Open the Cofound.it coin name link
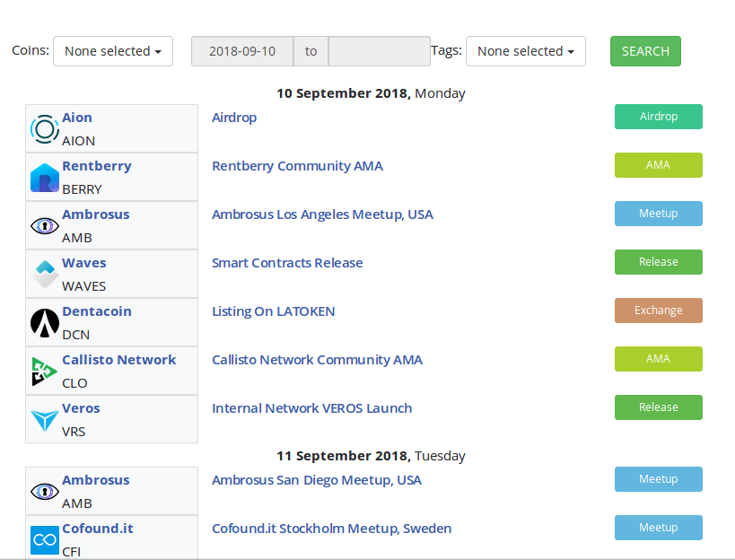The height and width of the screenshot is (560, 735). coord(98,529)
